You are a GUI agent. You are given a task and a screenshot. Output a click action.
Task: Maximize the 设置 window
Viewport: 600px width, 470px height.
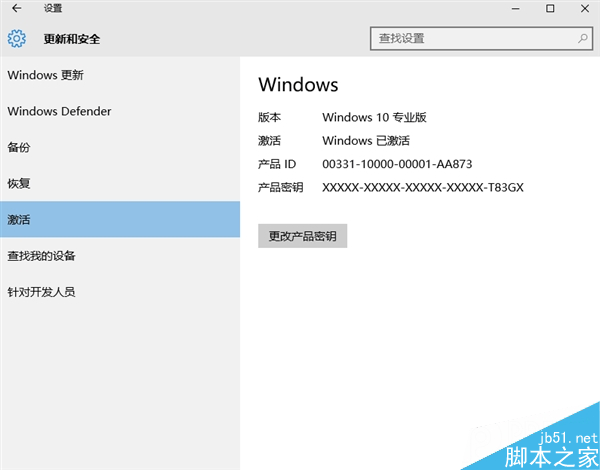(550, 8)
